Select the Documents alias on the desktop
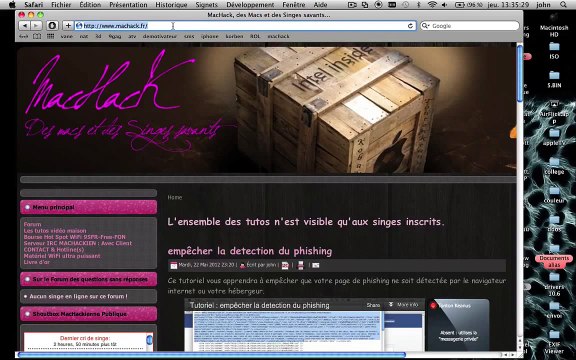The height and width of the screenshot is (360, 576). pyautogui.click(x=554, y=256)
